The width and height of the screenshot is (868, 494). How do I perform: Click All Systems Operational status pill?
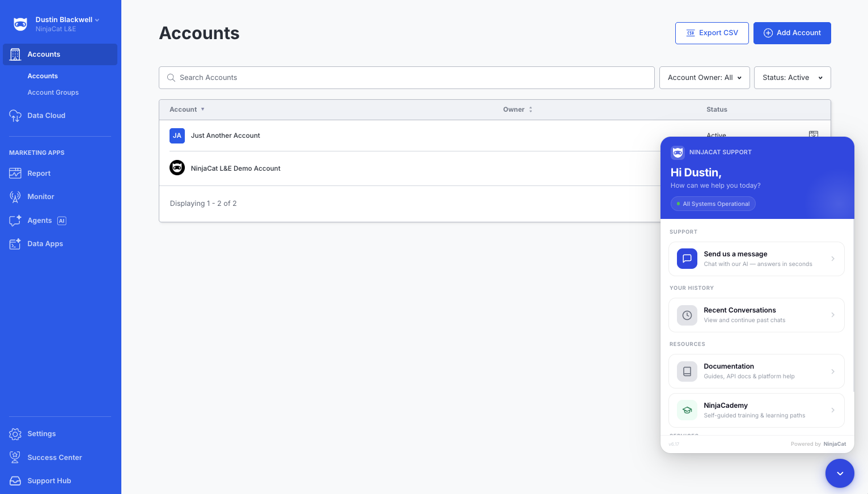(713, 204)
